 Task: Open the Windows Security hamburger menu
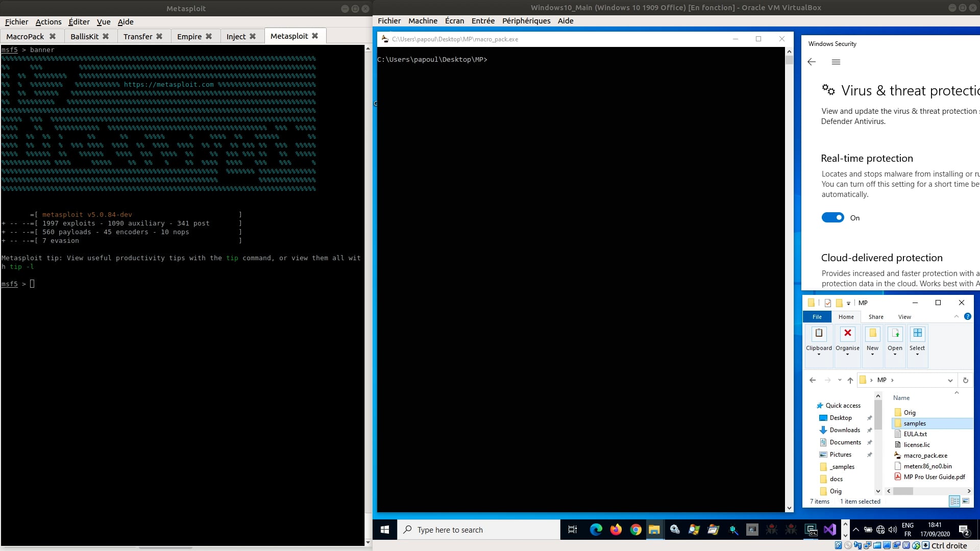[x=836, y=62]
